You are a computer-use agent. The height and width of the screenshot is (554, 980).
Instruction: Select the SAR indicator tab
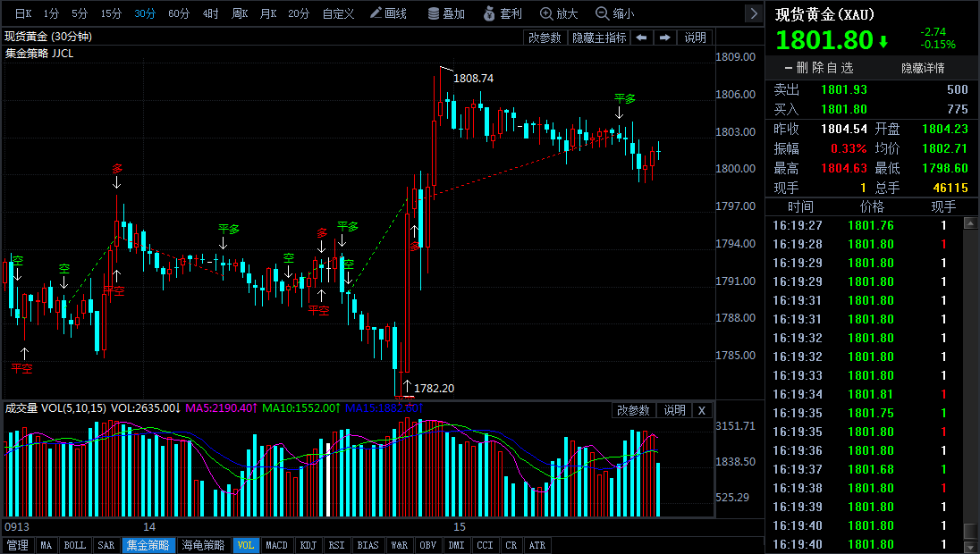coord(106,545)
